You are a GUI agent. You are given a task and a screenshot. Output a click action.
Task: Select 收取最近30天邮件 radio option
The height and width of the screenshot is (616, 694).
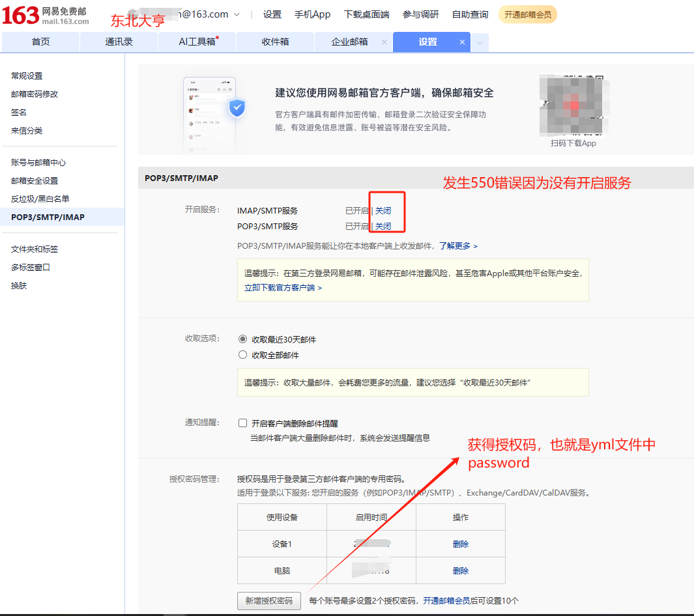242,339
